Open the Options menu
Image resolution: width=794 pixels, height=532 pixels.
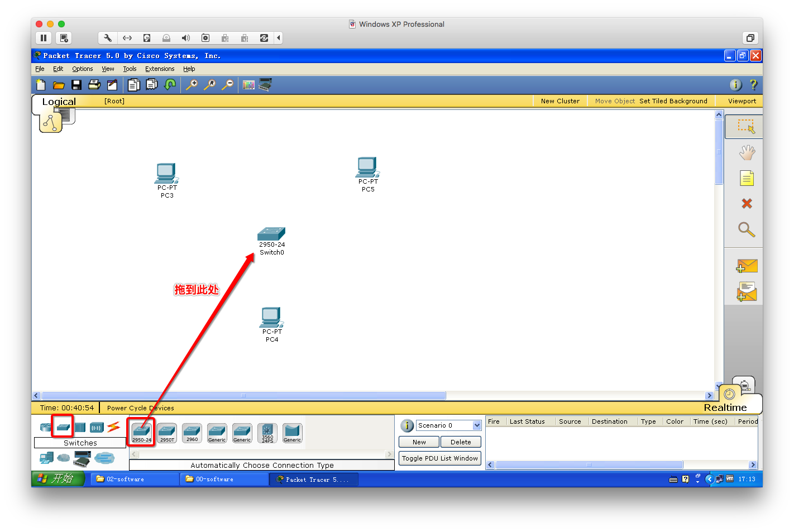82,69
